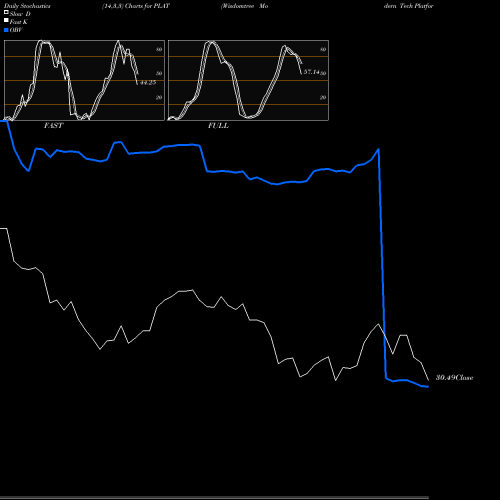Click the 'FULL' chart caption
The height and width of the screenshot is (500, 500).
pos(218,126)
